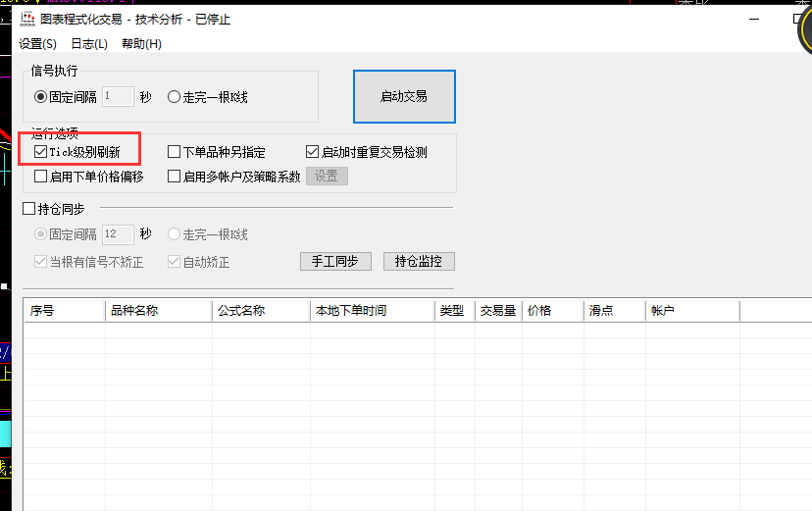
Task: Open the 帮助(H) menu
Action: click(141, 44)
